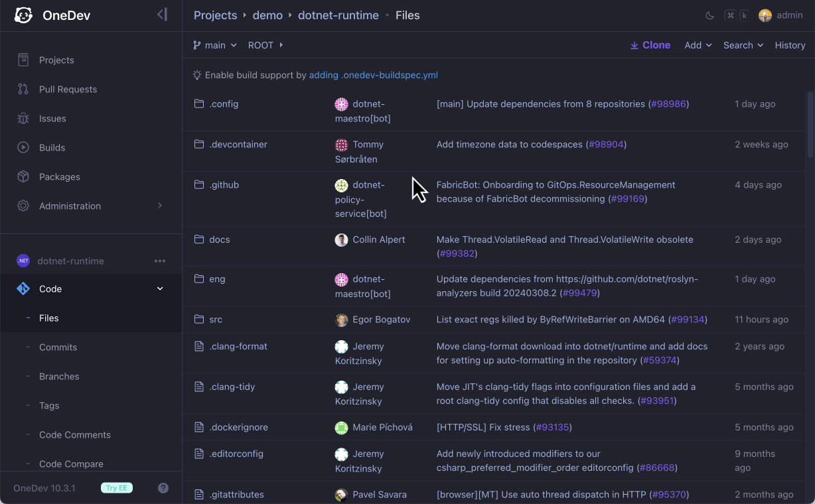Open the main branch dropdown

pyautogui.click(x=214, y=44)
